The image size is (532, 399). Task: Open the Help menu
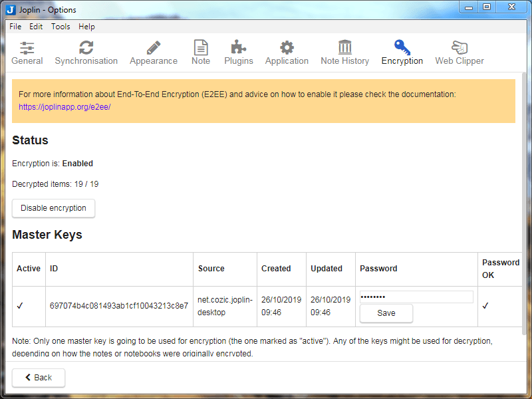86,27
